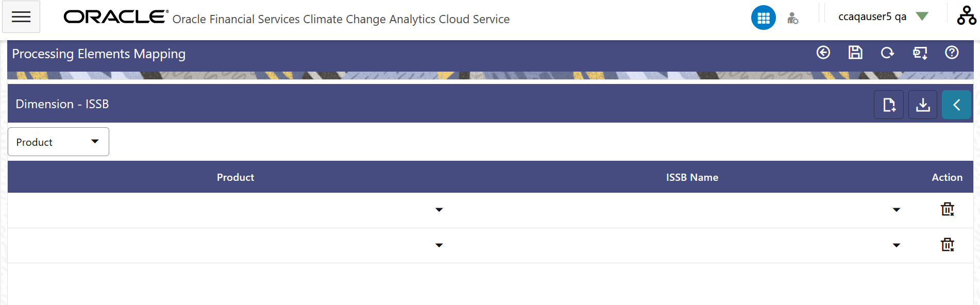This screenshot has width=980, height=305.
Task: Click the download icon button
Action: 923,105
